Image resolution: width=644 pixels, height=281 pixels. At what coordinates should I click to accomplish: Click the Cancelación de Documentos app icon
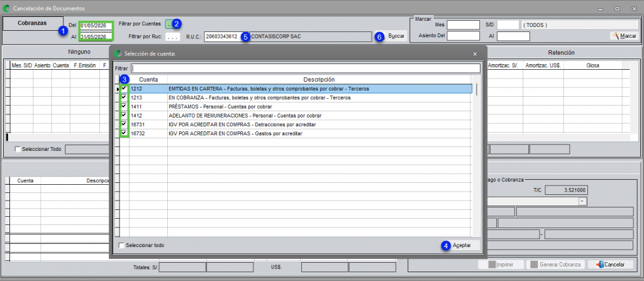(x=6, y=8)
